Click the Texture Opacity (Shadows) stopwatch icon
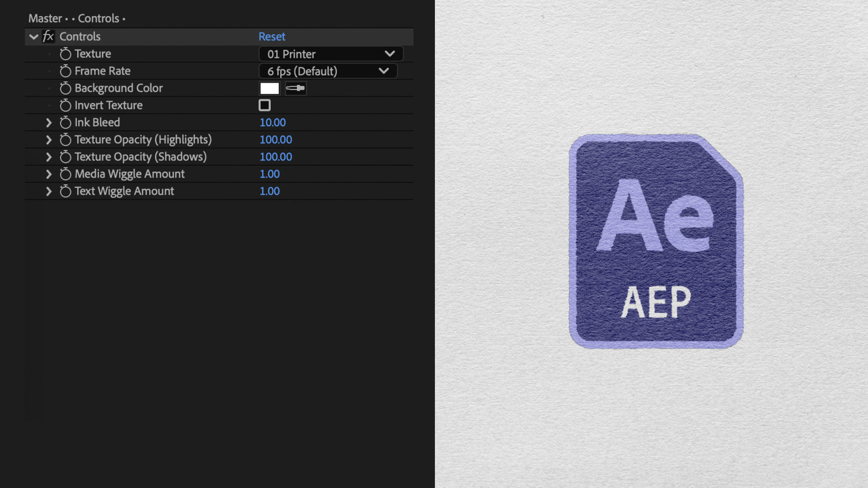The height and width of the screenshot is (488, 868). (65, 157)
